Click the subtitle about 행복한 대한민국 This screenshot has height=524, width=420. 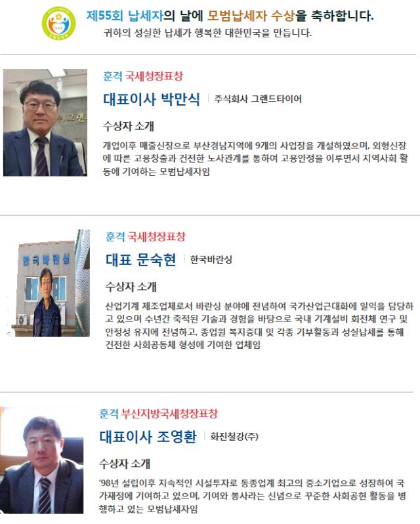click(207, 33)
